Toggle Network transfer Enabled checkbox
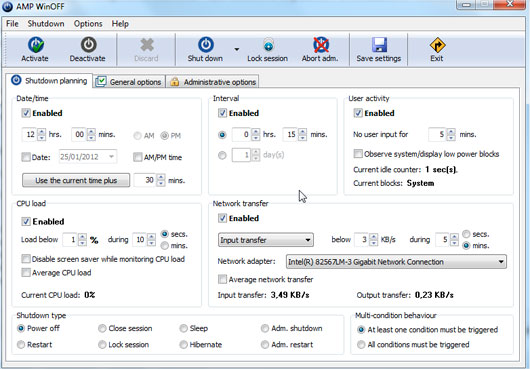 pos(222,218)
